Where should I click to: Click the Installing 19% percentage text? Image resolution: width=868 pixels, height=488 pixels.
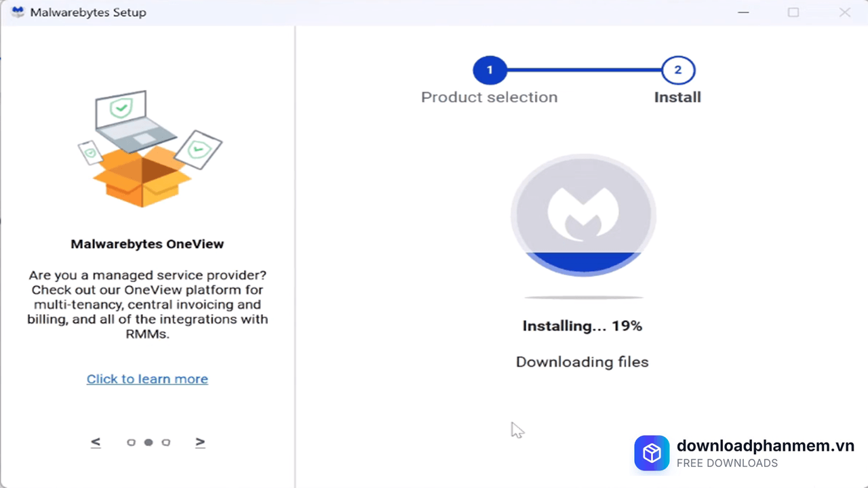tap(582, 325)
